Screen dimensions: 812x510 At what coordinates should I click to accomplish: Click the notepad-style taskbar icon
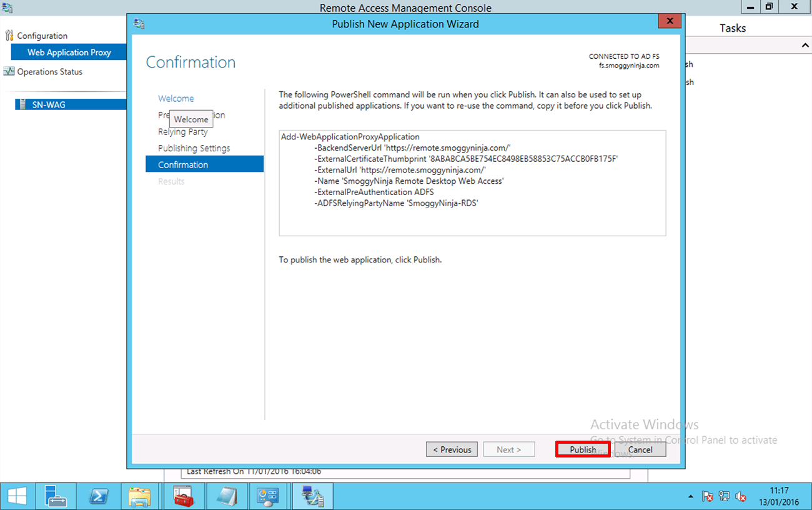pos(227,496)
